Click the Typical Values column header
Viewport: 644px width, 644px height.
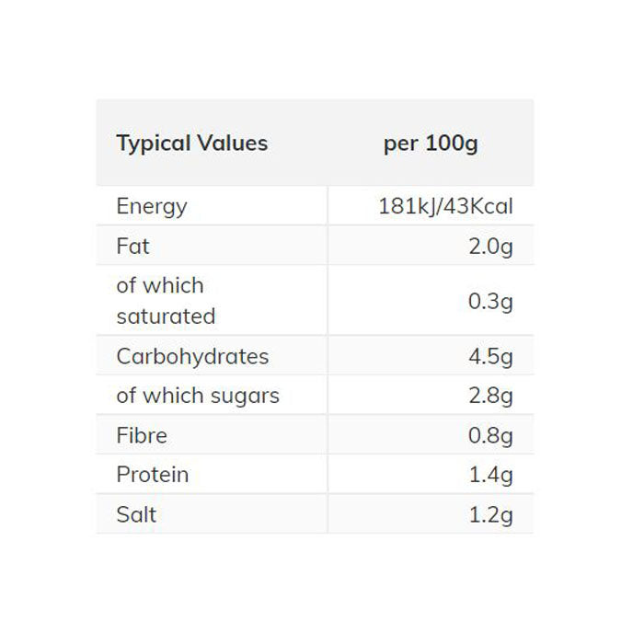(x=191, y=144)
